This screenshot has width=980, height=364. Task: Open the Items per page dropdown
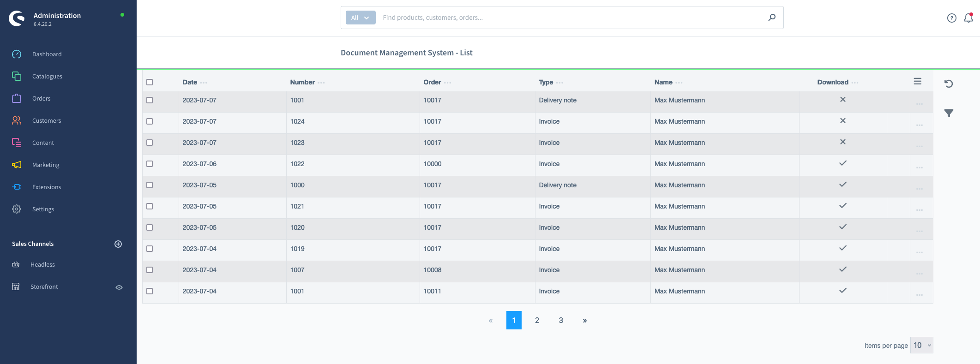tap(921, 345)
